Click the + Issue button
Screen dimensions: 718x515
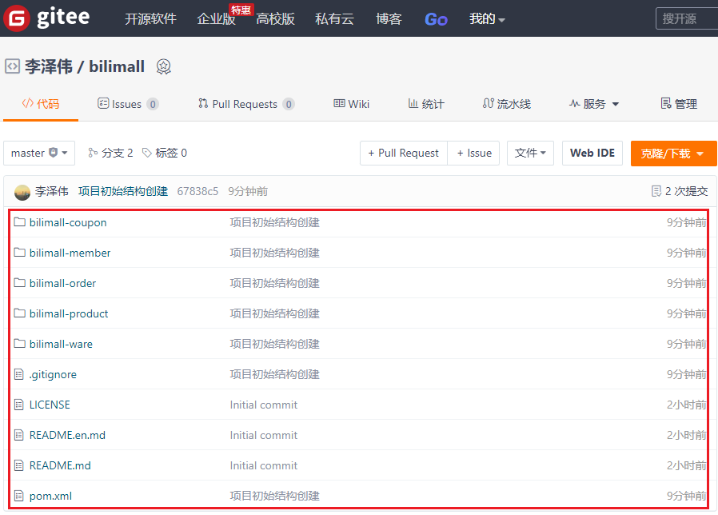(x=474, y=153)
